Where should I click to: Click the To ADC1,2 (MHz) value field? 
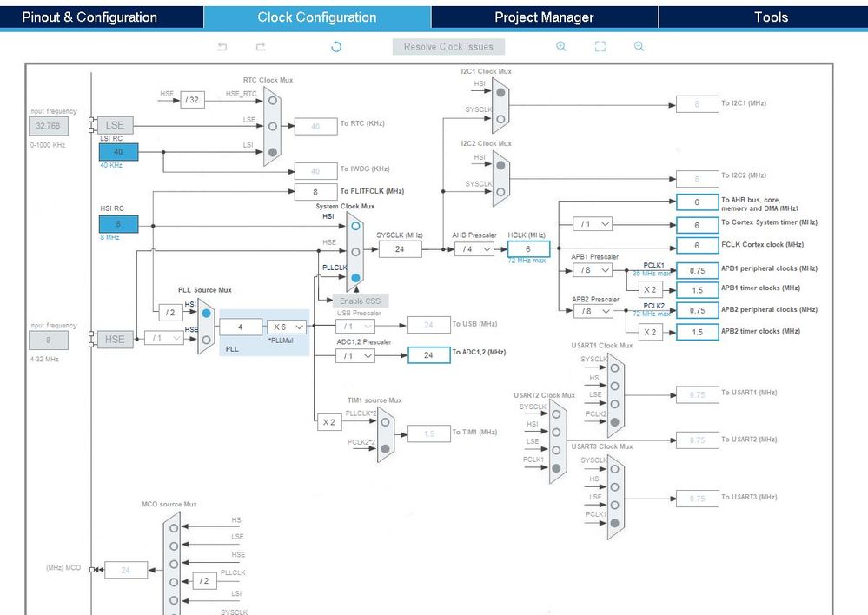tap(429, 354)
